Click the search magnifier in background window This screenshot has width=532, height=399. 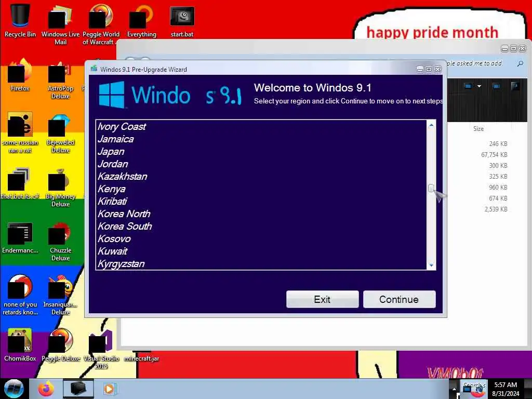[520, 63]
